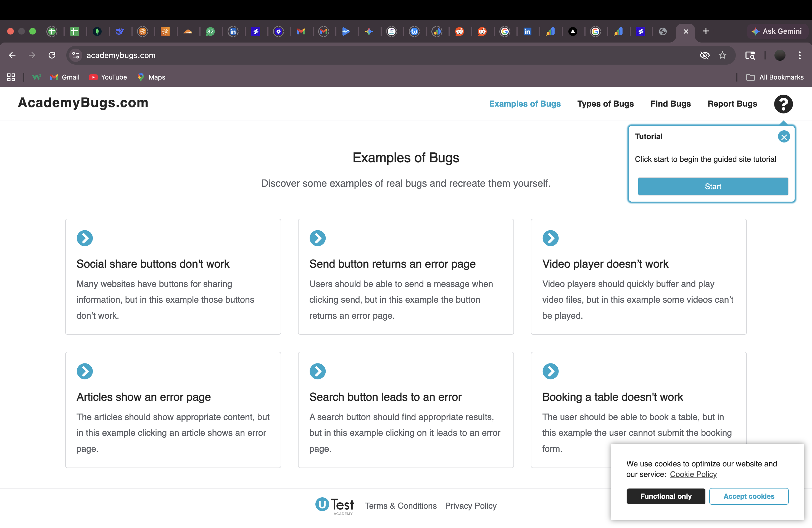812x528 pixels.
Task: Open a new browser tab
Action: (x=706, y=31)
